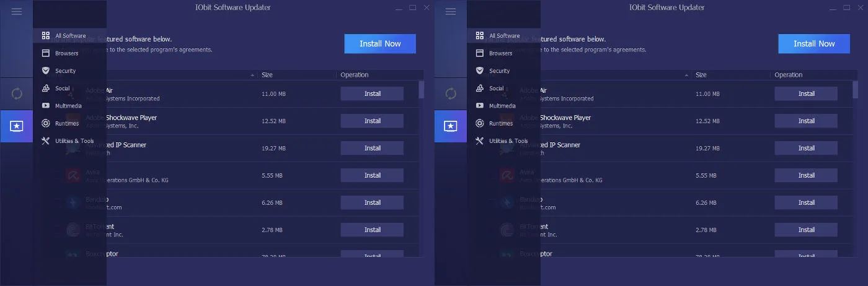Select the star recommended sidebar icon, left window
Image resolution: width=868 pixels, height=286 pixels.
(x=17, y=126)
